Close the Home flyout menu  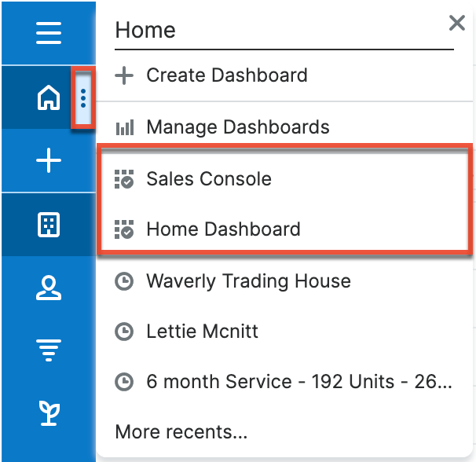[456, 24]
